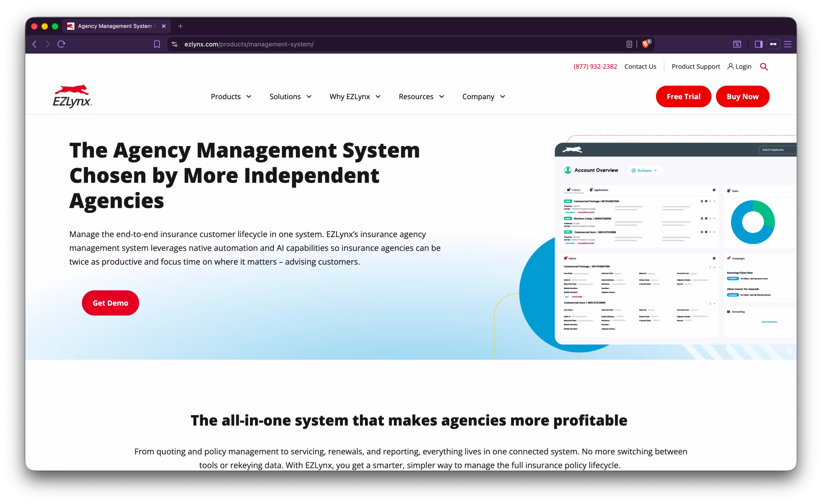Open the browser hamburger menu
The height and width of the screenshot is (504, 822).
pos(788,44)
